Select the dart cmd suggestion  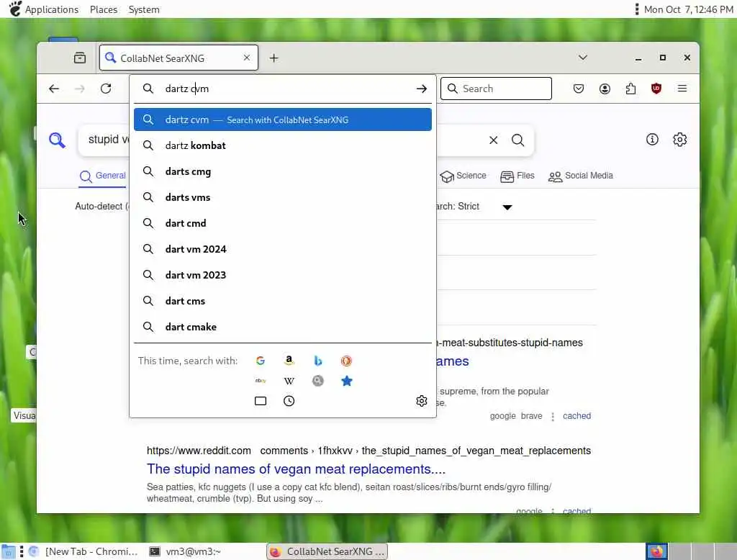282,223
